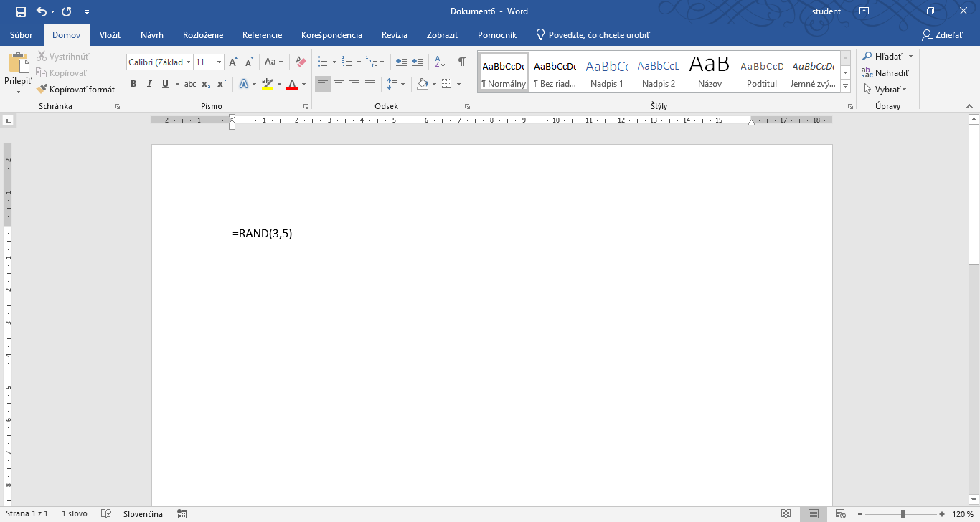Toggle bold formatting

133,84
